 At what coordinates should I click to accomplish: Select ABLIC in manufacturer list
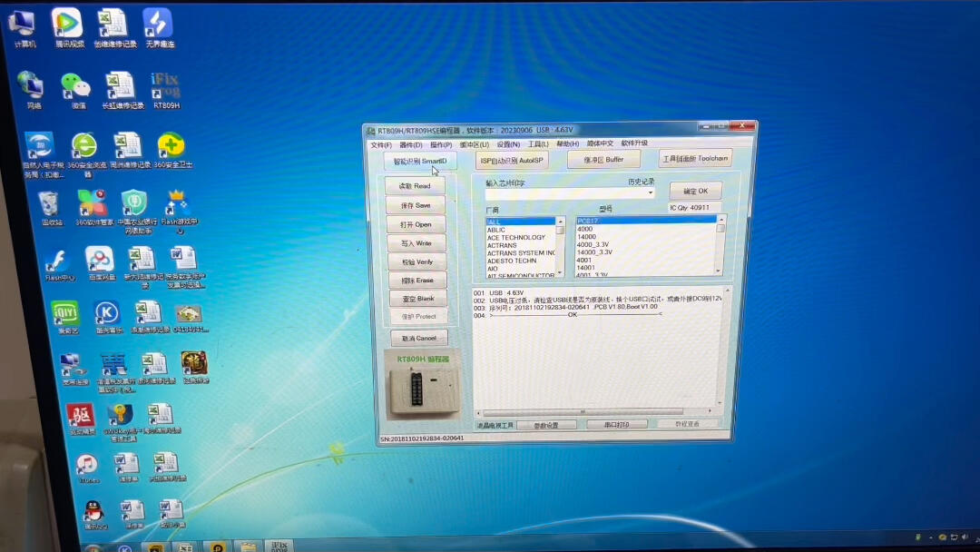point(521,230)
